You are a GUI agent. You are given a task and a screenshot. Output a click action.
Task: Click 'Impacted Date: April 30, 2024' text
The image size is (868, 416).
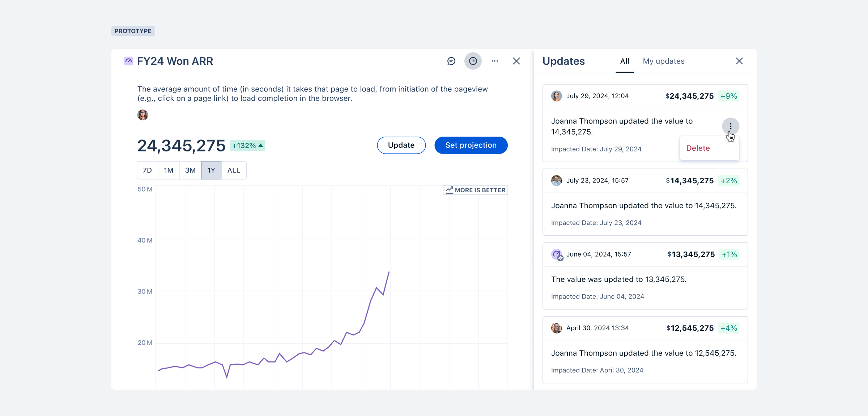(597, 370)
